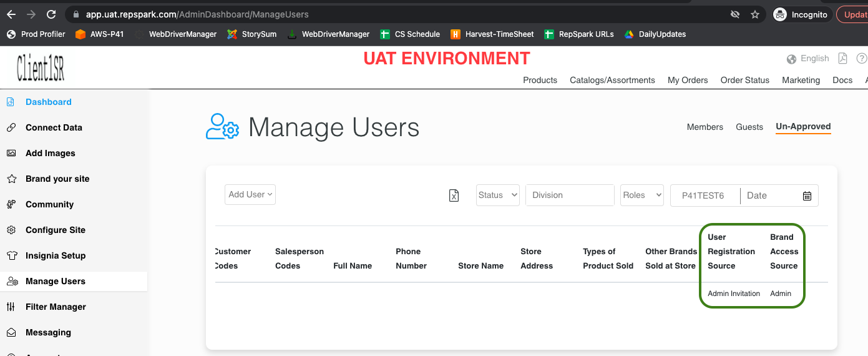Open the Roles filter dropdown
This screenshot has width=868, height=356.
(642, 195)
